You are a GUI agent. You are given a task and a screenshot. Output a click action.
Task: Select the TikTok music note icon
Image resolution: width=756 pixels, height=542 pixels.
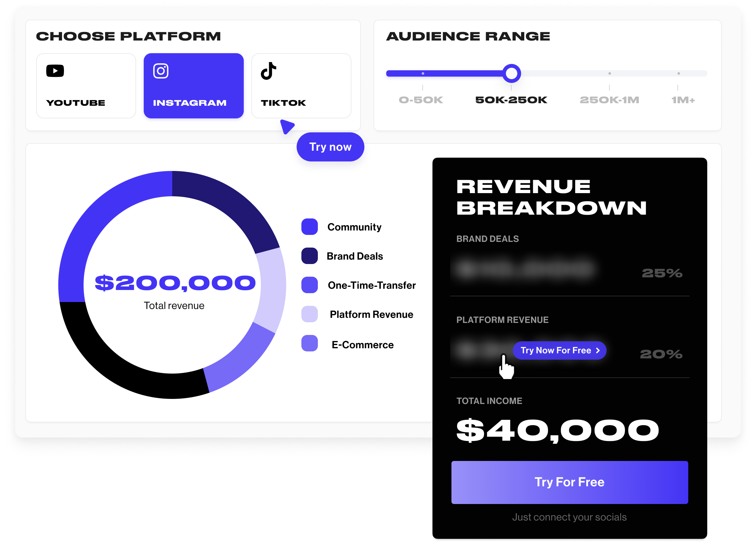[268, 70]
